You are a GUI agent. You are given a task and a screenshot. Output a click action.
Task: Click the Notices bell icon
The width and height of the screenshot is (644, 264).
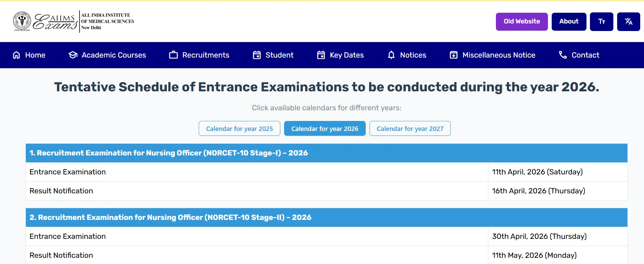(x=391, y=55)
